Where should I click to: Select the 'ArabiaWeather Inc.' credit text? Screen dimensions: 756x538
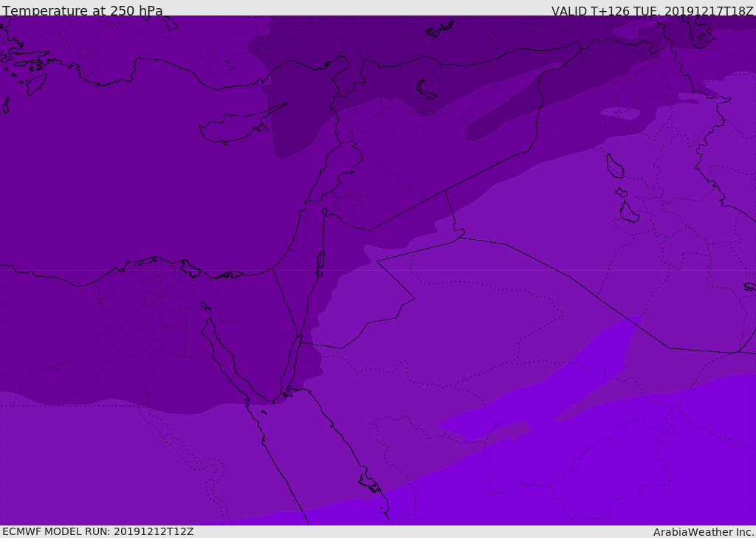[704, 532]
